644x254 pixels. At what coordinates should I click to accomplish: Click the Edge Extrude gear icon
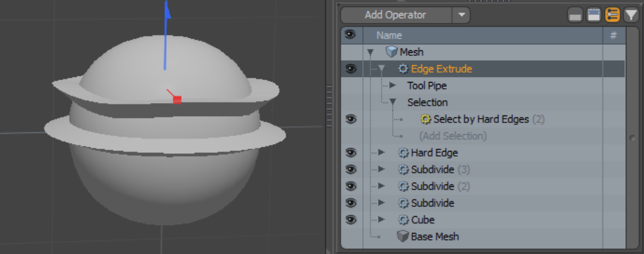(404, 69)
